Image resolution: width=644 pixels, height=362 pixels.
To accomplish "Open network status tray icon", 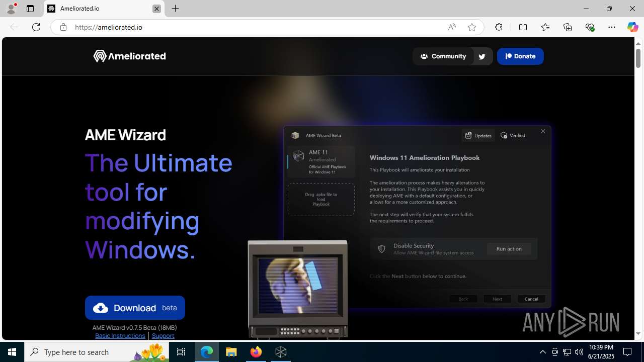I will coord(567,352).
